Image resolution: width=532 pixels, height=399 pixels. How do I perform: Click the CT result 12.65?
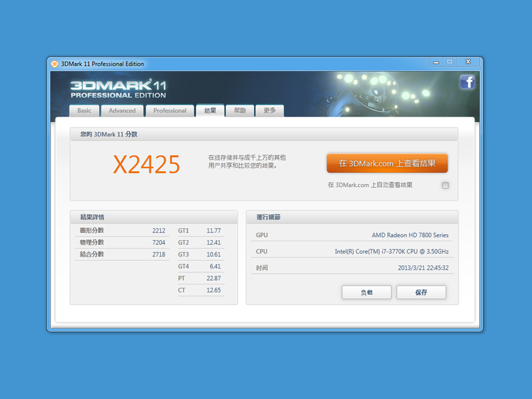(x=213, y=290)
